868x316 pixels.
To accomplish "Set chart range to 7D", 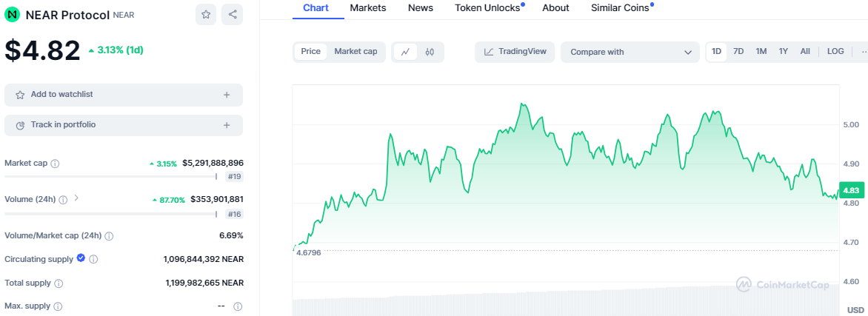I will [x=738, y=52].
